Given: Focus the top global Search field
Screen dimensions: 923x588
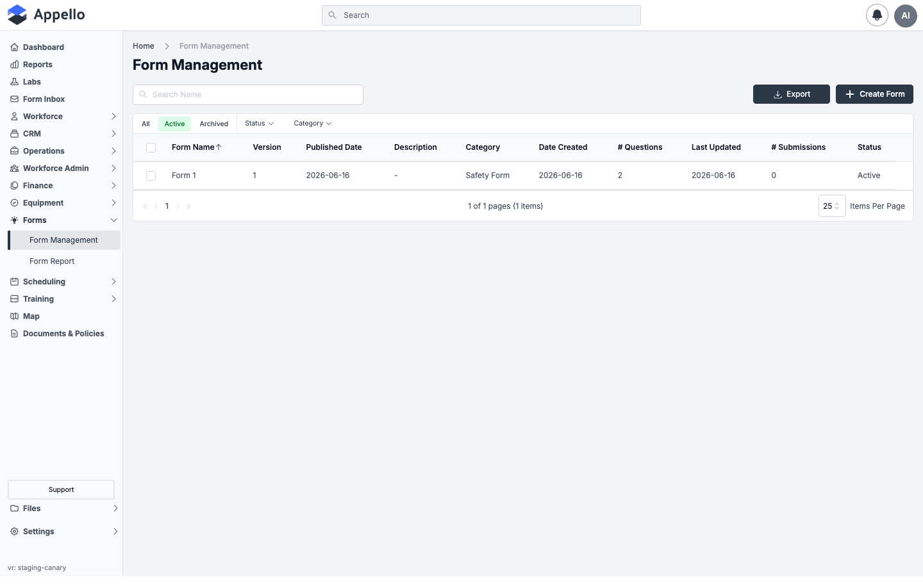Looking at the screenshot, I should point(481,15).
